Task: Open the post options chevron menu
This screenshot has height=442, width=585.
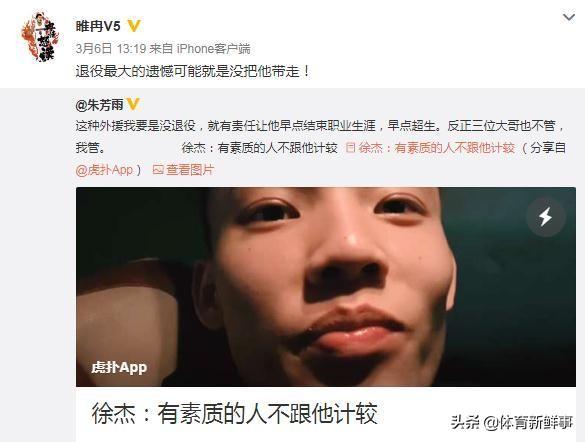Action: tap(568, 18)
